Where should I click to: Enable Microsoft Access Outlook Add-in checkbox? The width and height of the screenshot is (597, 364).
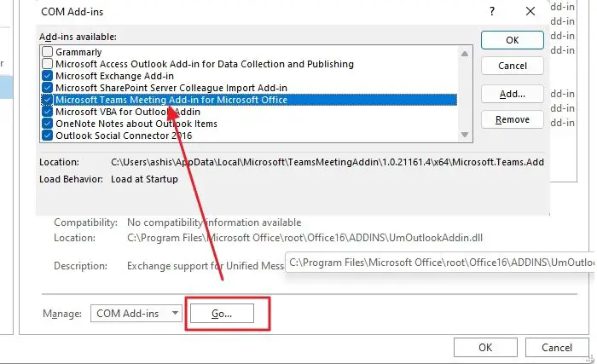click(x=47, y=64)
